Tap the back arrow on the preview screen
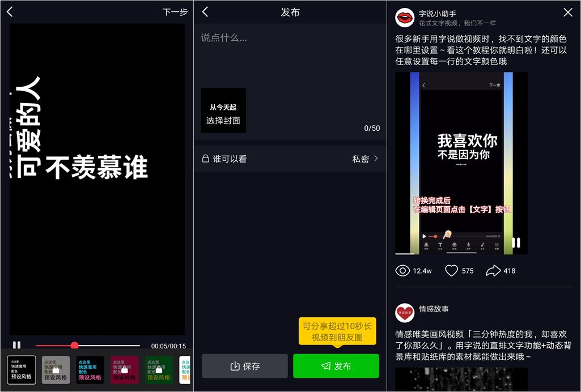The image size is (581, 392). (9, 11)
